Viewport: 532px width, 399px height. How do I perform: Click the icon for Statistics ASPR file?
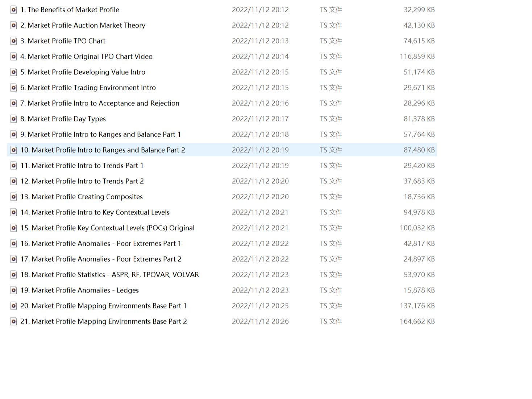pos(13,275)
